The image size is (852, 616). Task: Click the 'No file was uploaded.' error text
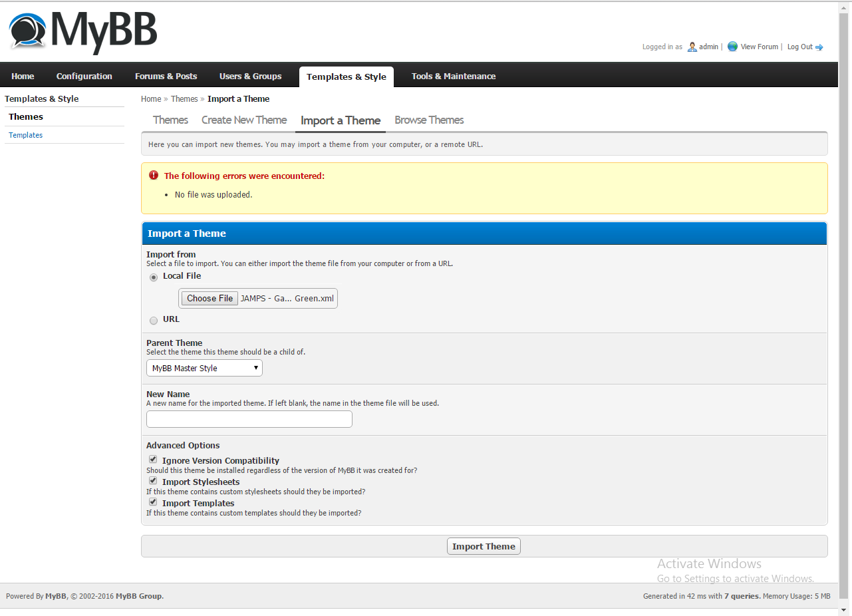click(213, 195)
